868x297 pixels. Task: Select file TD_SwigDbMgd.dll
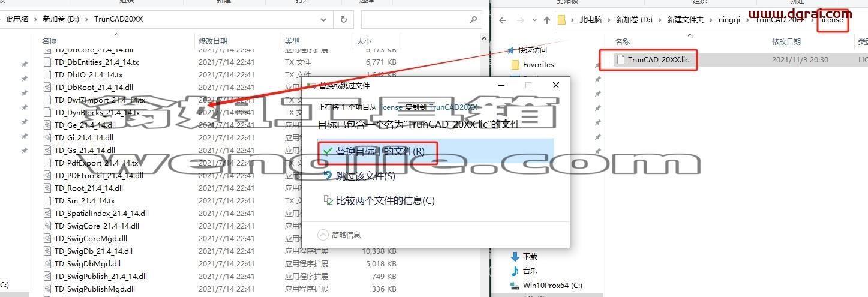pos(88,263)
